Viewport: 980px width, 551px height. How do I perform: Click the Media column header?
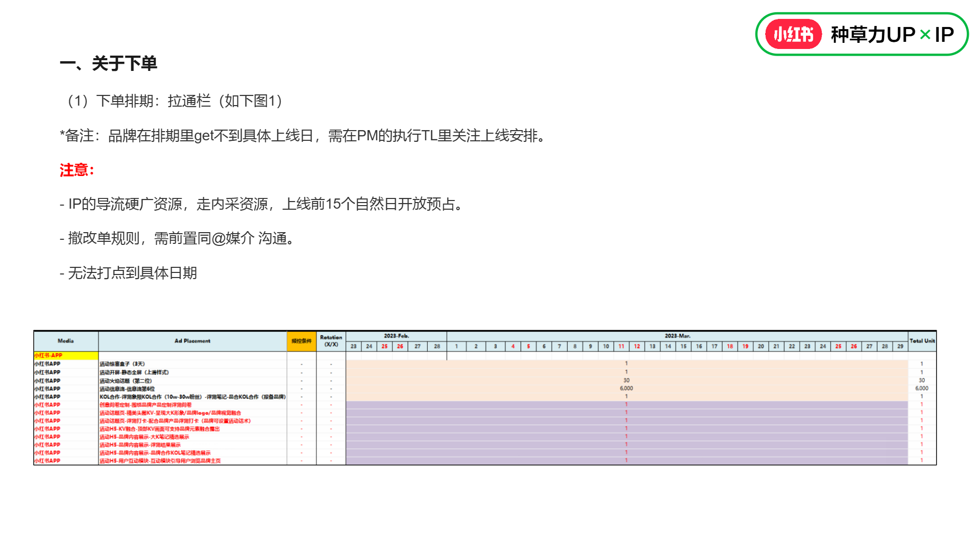pyautogui.click(x=66, y=341)
